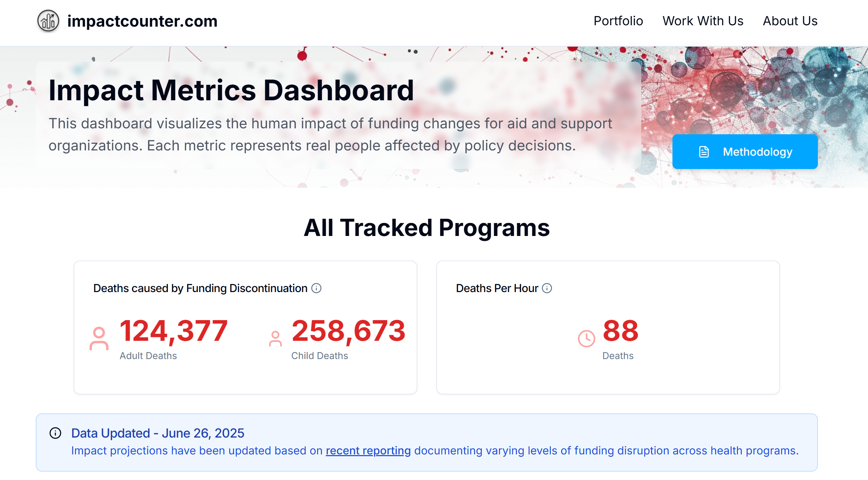Click the document icon on Methodology button
The image size is (868, 480).
(704, 152)
